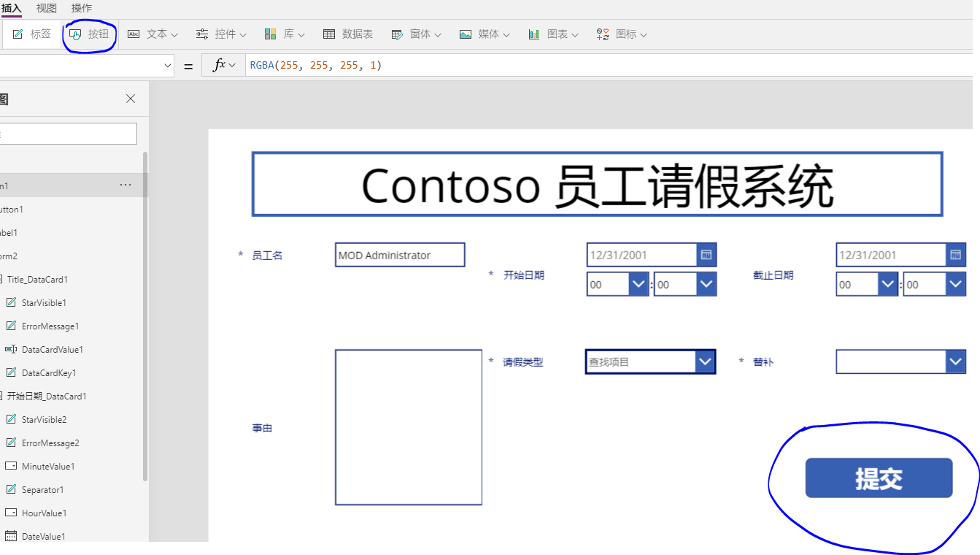Open the 替补 dropdown
The image size is (980, 555).
click(x=901, y=361)
